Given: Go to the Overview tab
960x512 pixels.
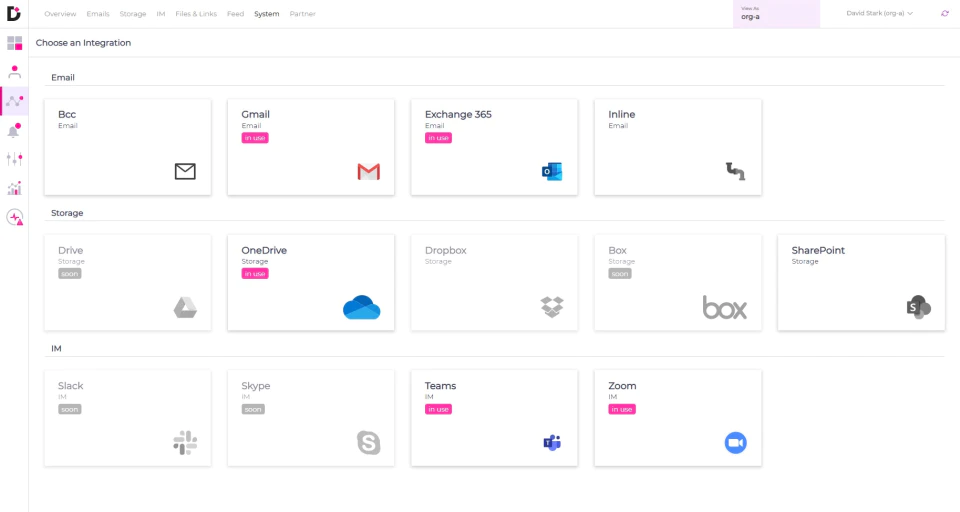Looking at the screenshot, I should (x=60, y=13).
